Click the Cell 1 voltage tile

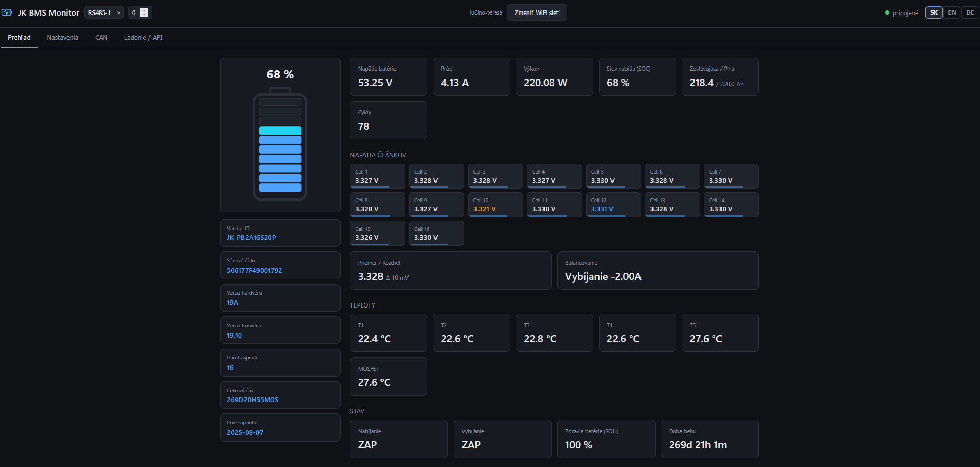click(x=377, y=176)
